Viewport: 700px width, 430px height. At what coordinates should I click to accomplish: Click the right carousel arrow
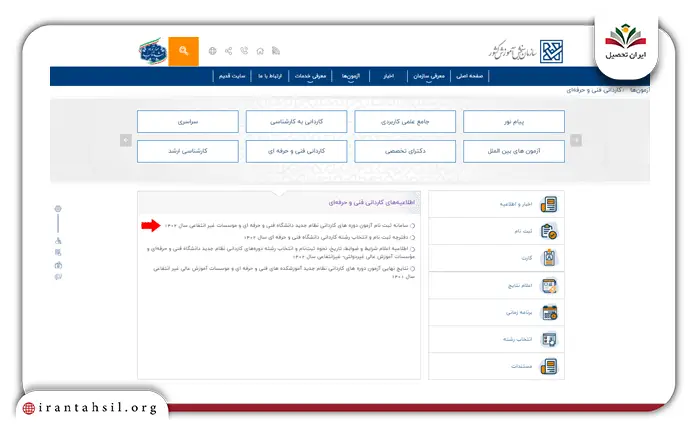click(576, 140)
